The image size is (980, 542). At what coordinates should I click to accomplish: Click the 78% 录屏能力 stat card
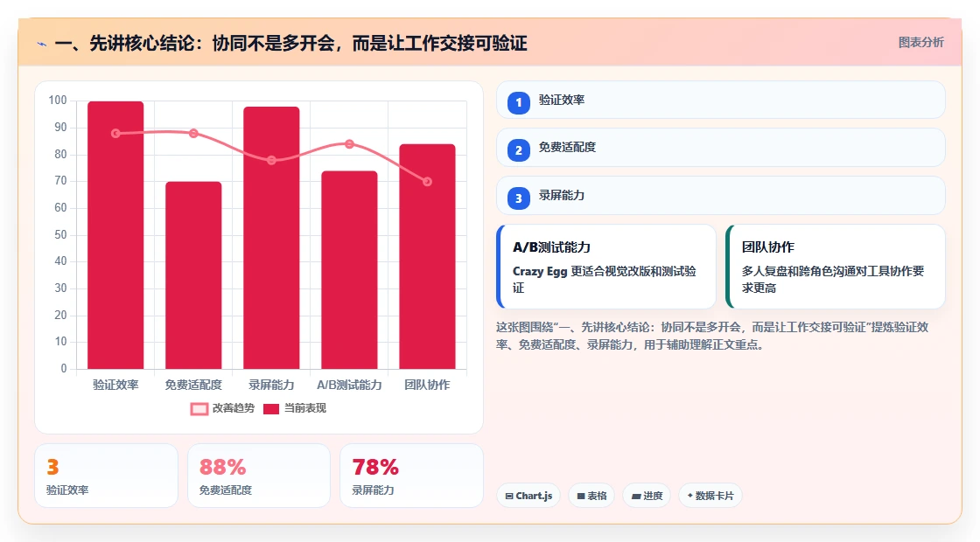click(411, 476)
